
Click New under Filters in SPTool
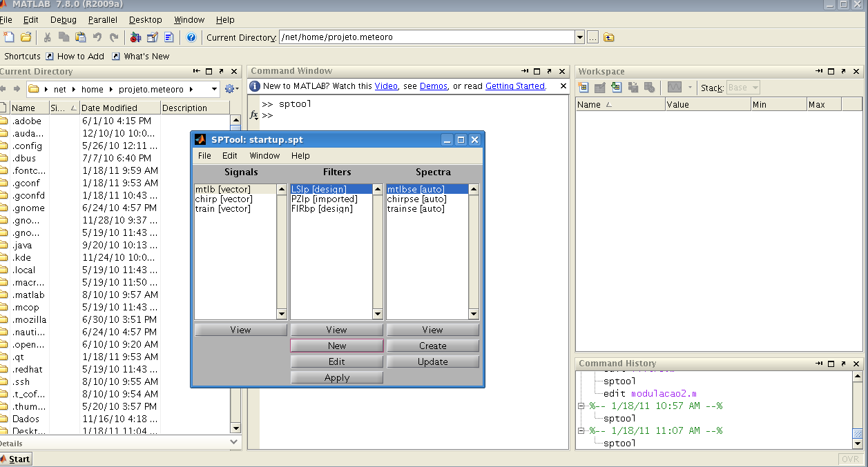[x=336, y=345]
